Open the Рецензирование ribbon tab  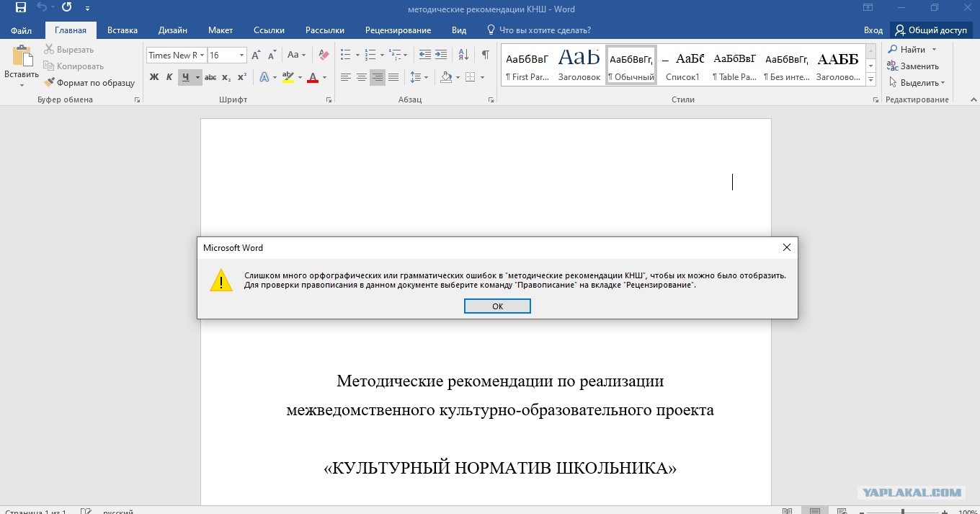[x=398, y=30]
